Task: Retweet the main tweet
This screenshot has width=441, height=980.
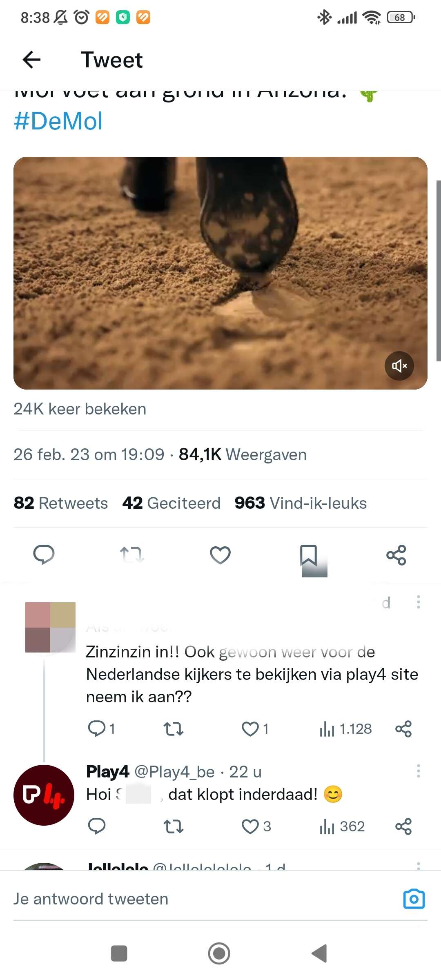Action: pyautogui.click(x=132, y=555)
